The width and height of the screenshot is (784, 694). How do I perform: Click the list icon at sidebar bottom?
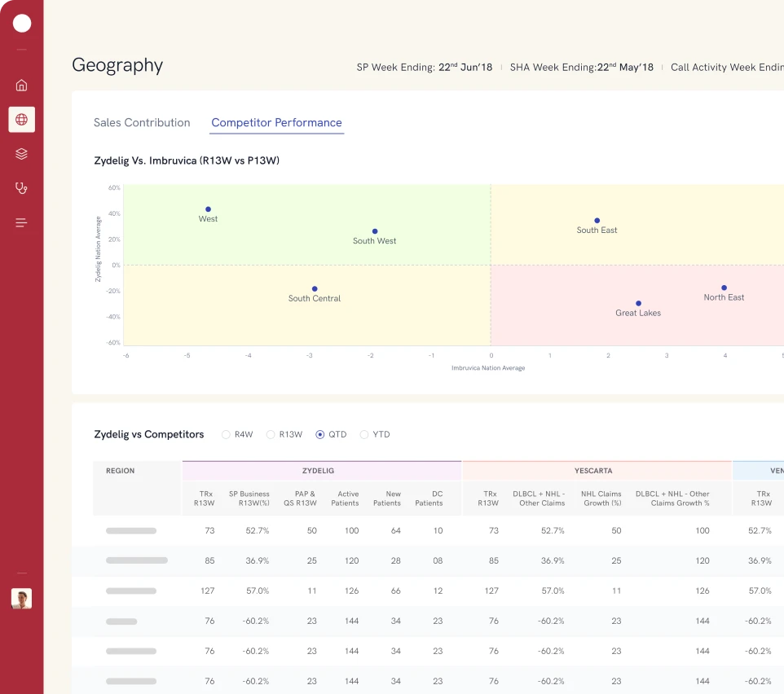coord(21,222)
